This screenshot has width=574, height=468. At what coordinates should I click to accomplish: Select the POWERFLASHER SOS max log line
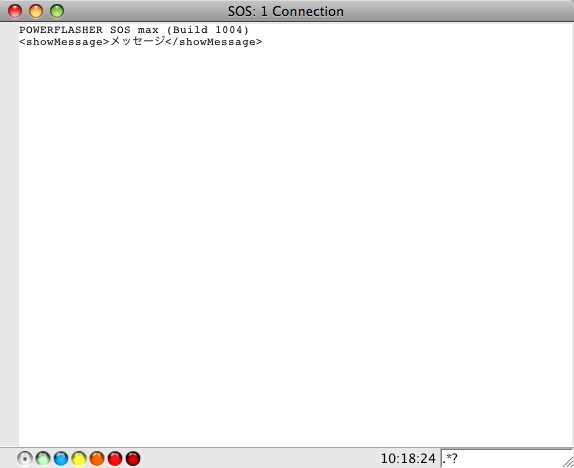pos(134,30)
